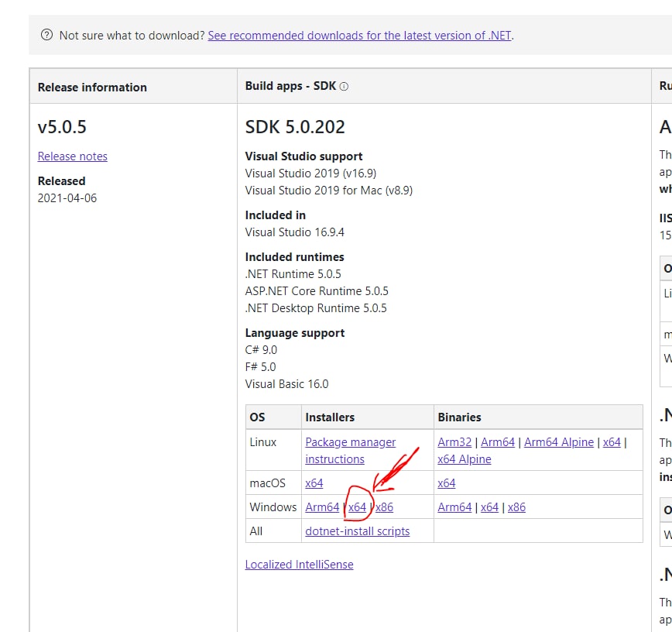Click F# 5.0 language entry

click(x=261, y=367)
